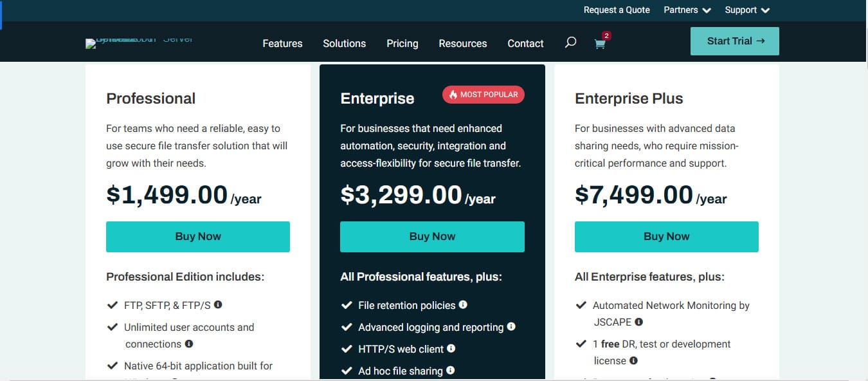
Task: Open the Solutions menu item
Action: (344, 44)
